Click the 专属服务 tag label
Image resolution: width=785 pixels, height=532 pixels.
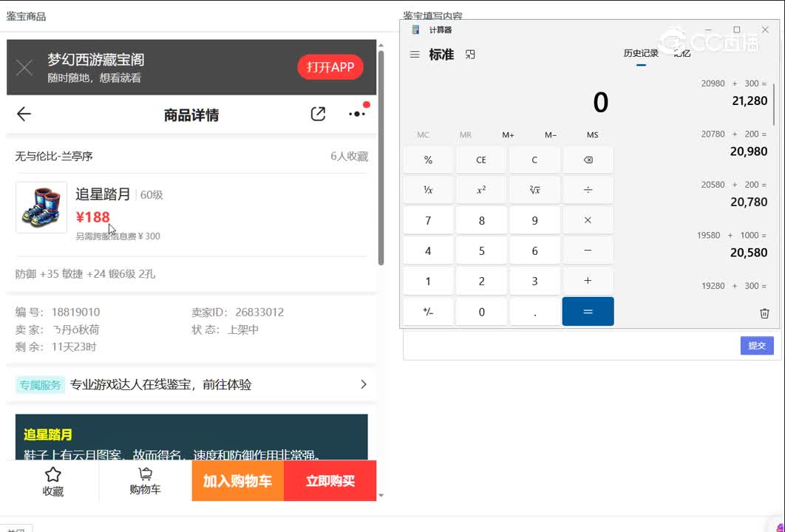[40, 385]
